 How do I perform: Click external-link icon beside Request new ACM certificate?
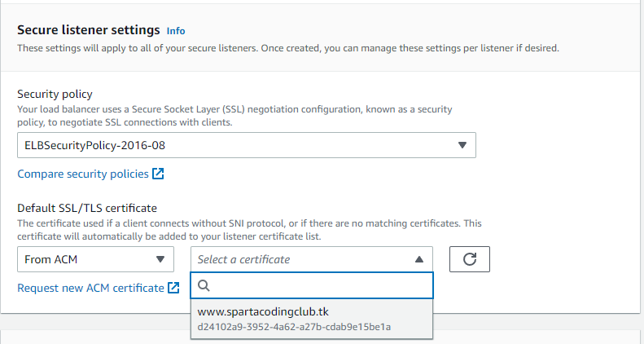(173, 288)
